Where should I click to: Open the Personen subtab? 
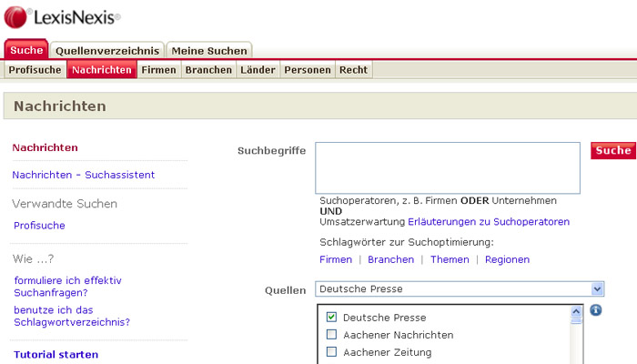pyautogui.click(x=307, y=70)
